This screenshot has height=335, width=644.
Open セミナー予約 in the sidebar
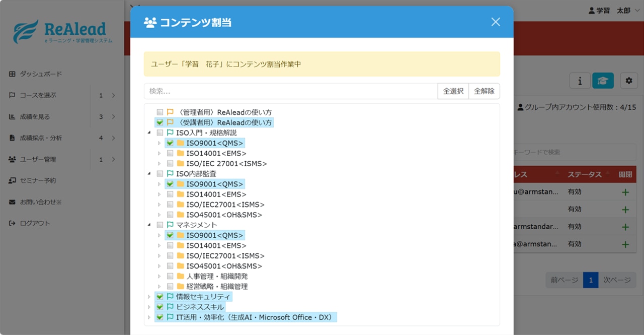click(x=38, y=180)
